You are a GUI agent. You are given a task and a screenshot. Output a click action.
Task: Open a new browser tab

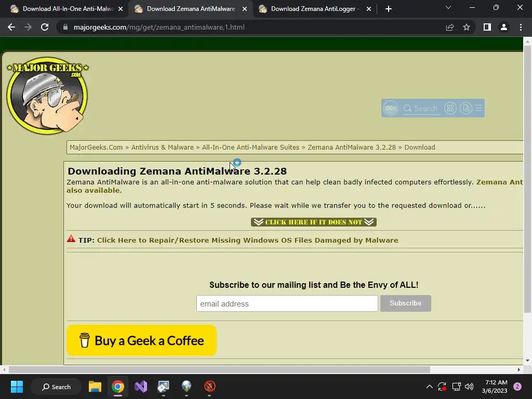(389, 9)
